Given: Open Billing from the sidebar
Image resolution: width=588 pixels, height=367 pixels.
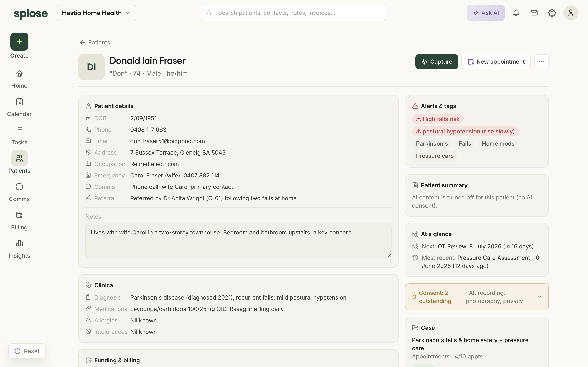Looking at the screenshot, I should coord(19,220).
